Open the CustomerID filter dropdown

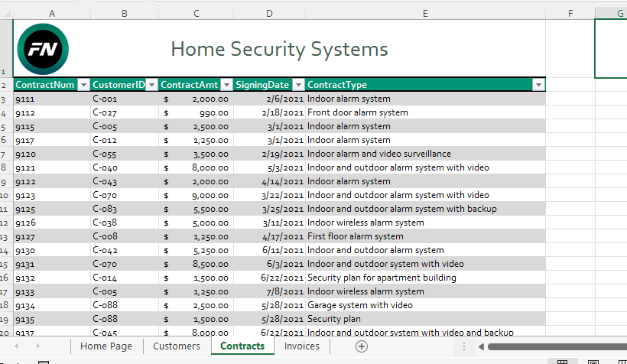tap(151, 85)
